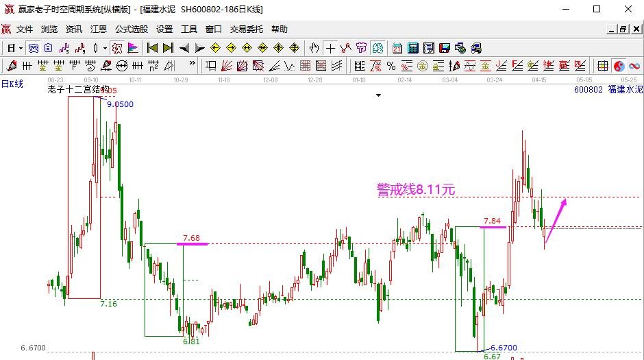Click the yellow diamond vertical expand icon

tap(294, 48)
